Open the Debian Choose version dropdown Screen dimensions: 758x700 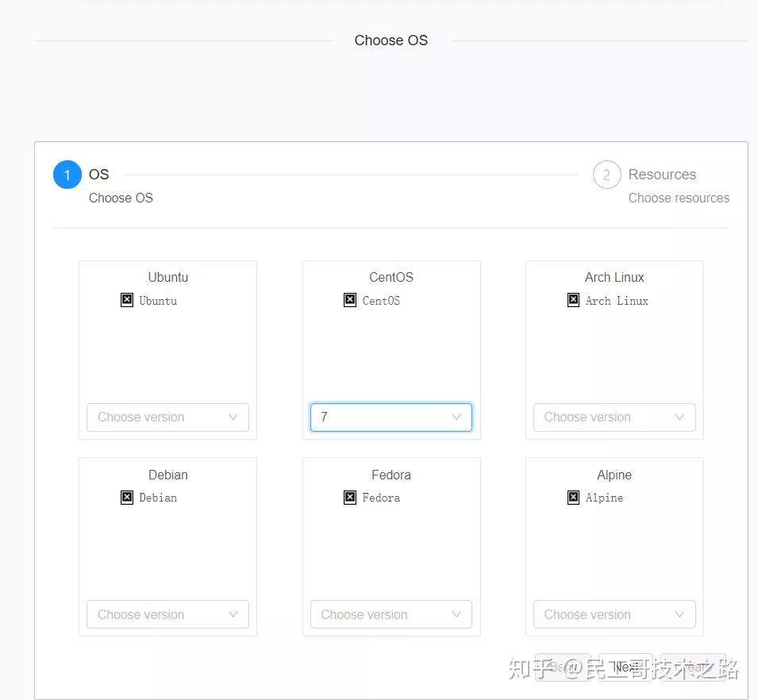tap(167, 614)
